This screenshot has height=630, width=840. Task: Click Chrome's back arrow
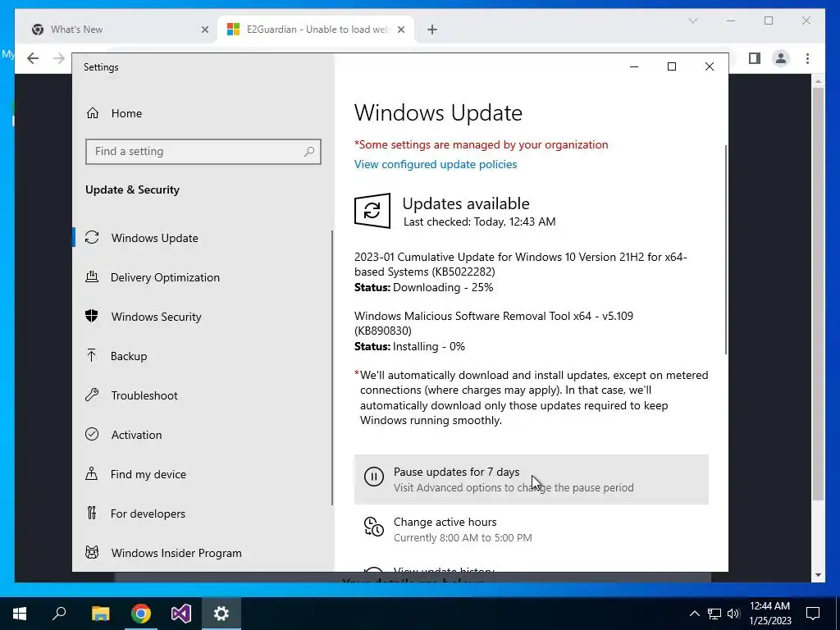tap(33, 58)
